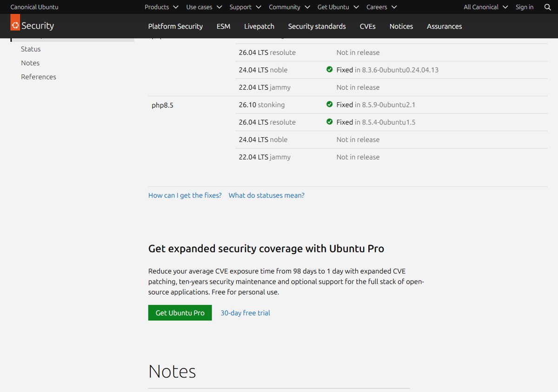
Task: Go to the Notices page
Action: 401,26
